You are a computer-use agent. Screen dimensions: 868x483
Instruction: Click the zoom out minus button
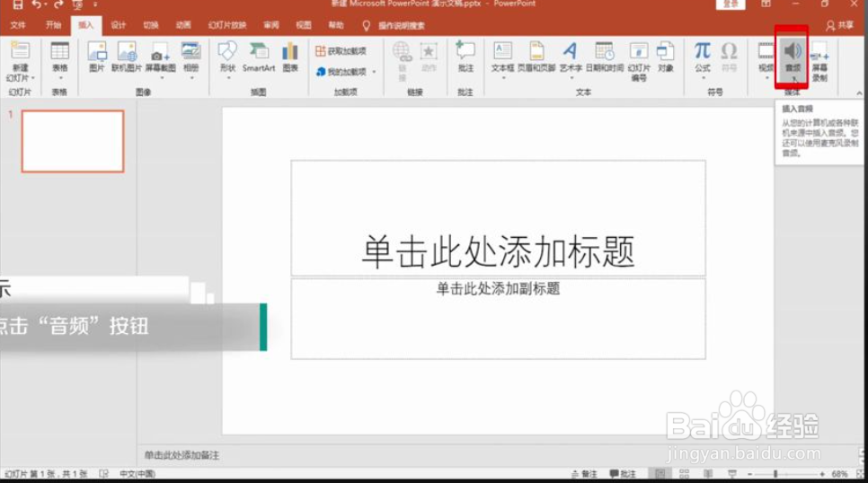(x=749, y=474)
